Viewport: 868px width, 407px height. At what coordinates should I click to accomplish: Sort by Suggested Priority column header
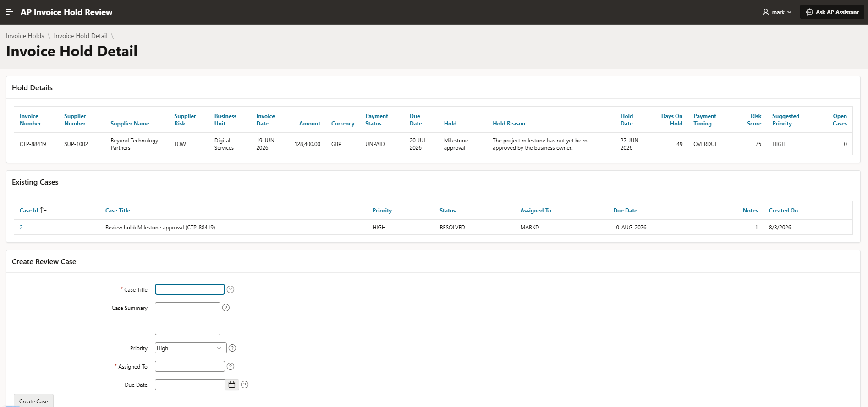[x=786, y=120]
